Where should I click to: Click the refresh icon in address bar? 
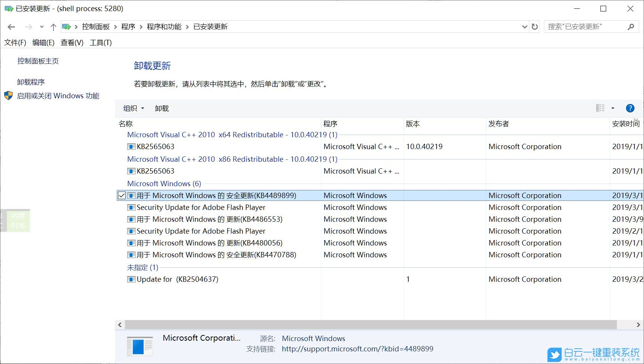pyautogui.click(x=534, y=27)
